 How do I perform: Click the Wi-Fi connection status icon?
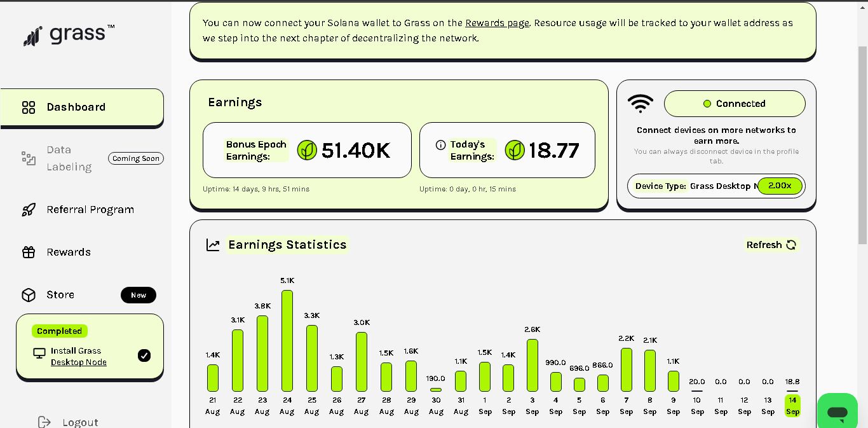click(x=641, y=104)
